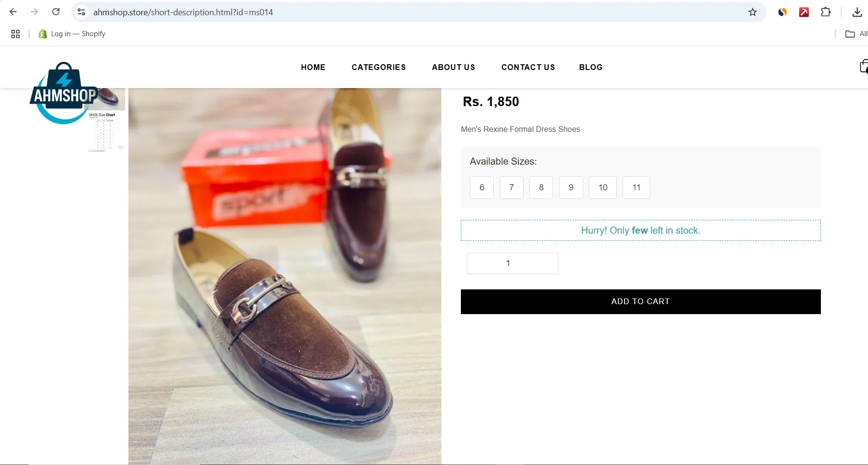Reload the current page
The width and height of the screenshot is (868, 465).
click(56, 12)
